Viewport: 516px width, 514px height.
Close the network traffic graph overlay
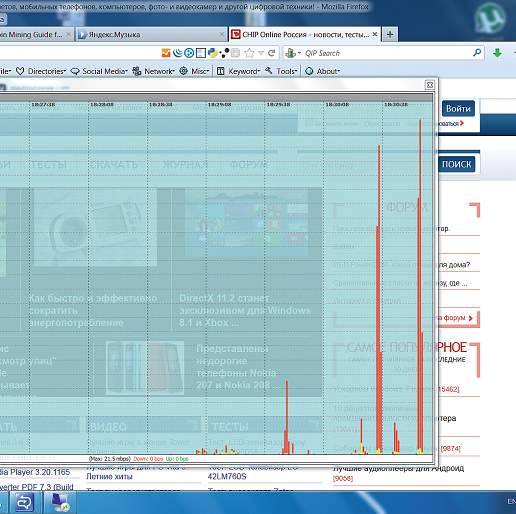[x=430, y=85]
